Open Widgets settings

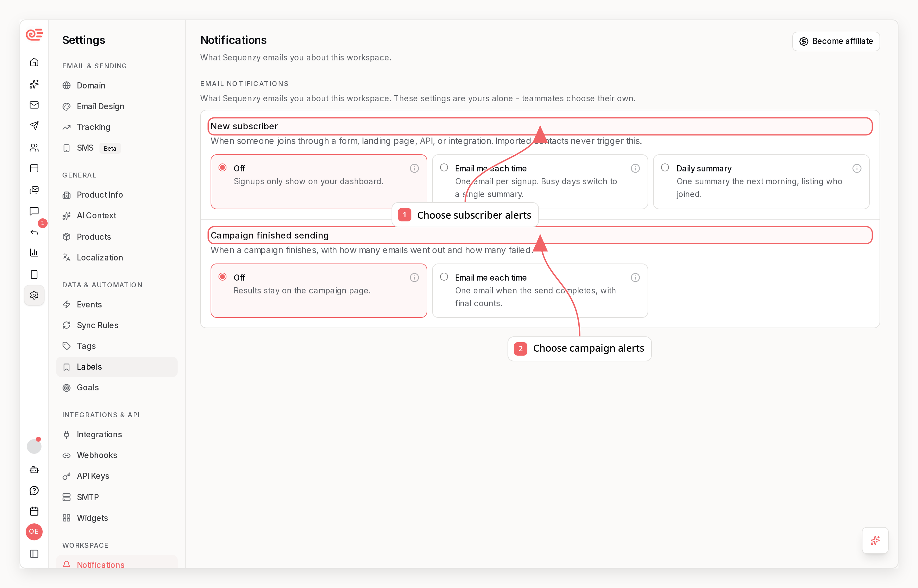pos(117,518)
